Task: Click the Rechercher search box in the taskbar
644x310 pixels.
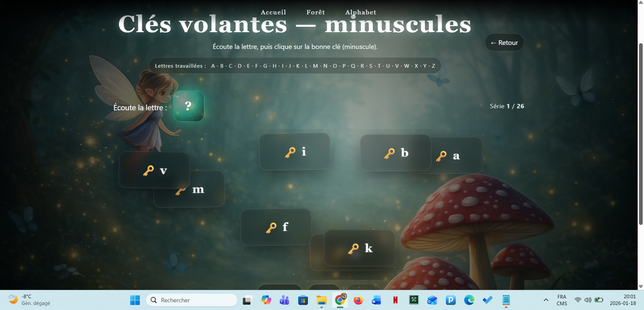Action: [192, 300]
